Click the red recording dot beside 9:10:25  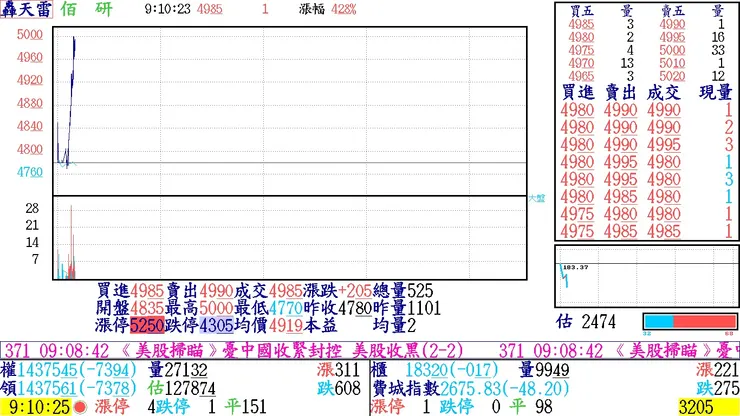tap(80, 407)
